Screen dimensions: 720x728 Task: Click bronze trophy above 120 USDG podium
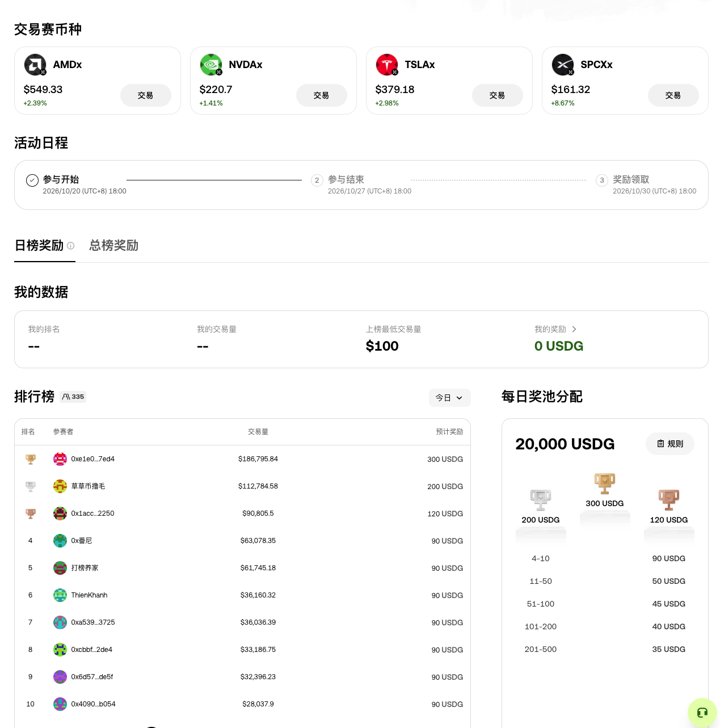coord(669,500)
